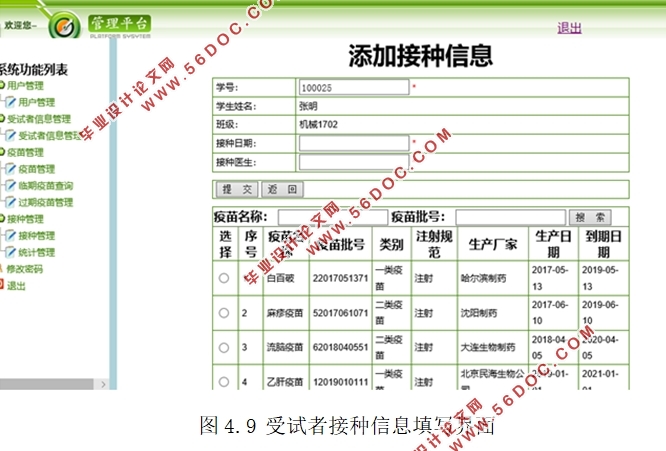Open 疫苗管理 sub-item in sidebar
Image resolution: width=666 pixels, height=451 pixels.
pos(37,169)
